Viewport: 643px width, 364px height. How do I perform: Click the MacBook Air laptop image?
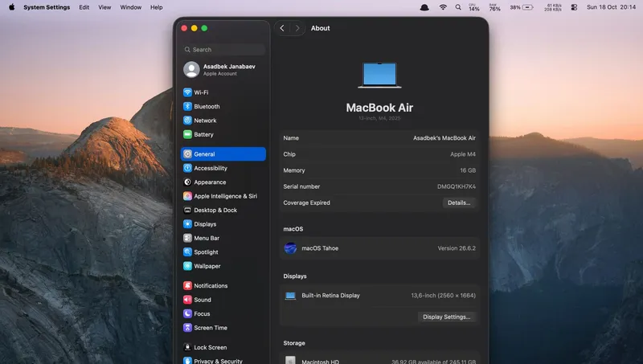click(379, 75)
